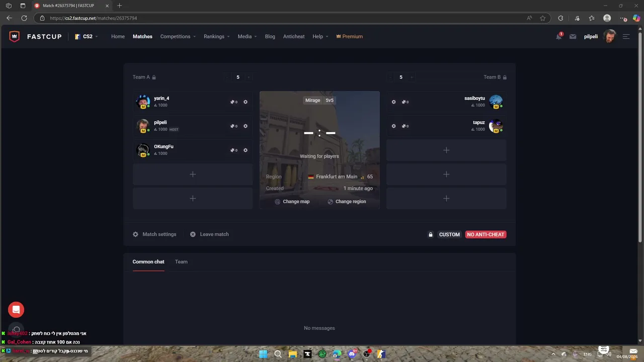Image resolution: width=644 pixels, height=362 pixels.
Task: Click Change region
Action: tap(347, 202)
